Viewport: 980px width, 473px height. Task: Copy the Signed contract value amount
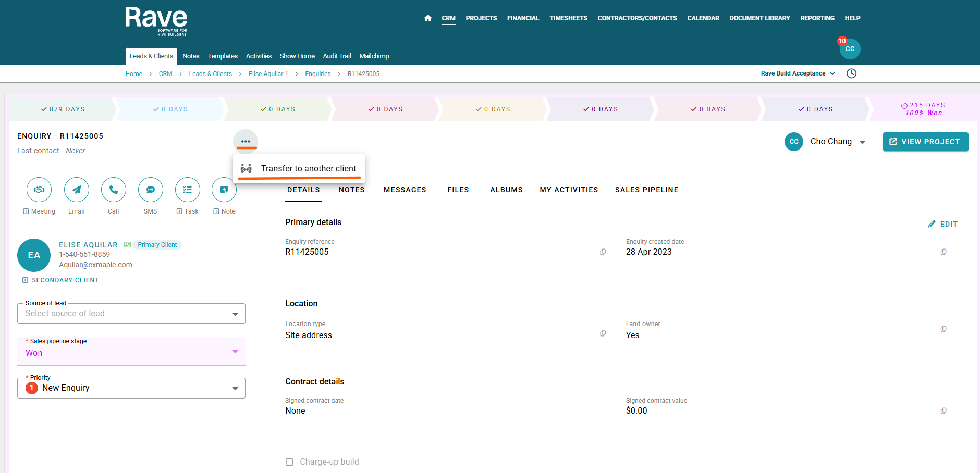tap(944, 411)
